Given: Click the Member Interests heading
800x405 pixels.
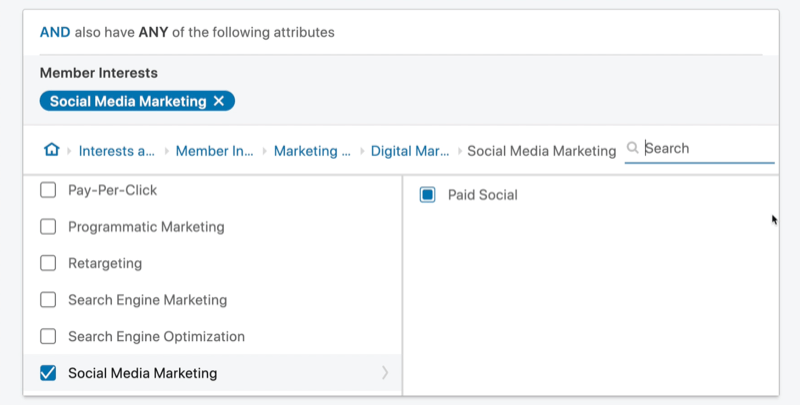Looking at the screenshot, I should coord(98,73).
